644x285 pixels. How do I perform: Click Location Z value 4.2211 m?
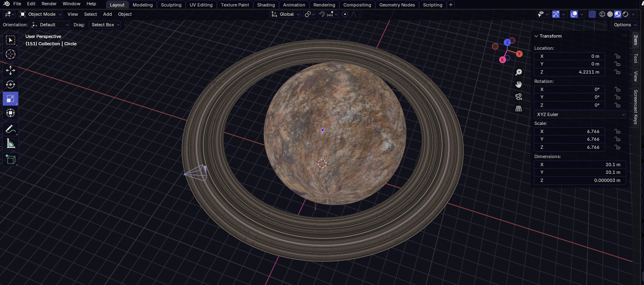(x=570, y=72)
